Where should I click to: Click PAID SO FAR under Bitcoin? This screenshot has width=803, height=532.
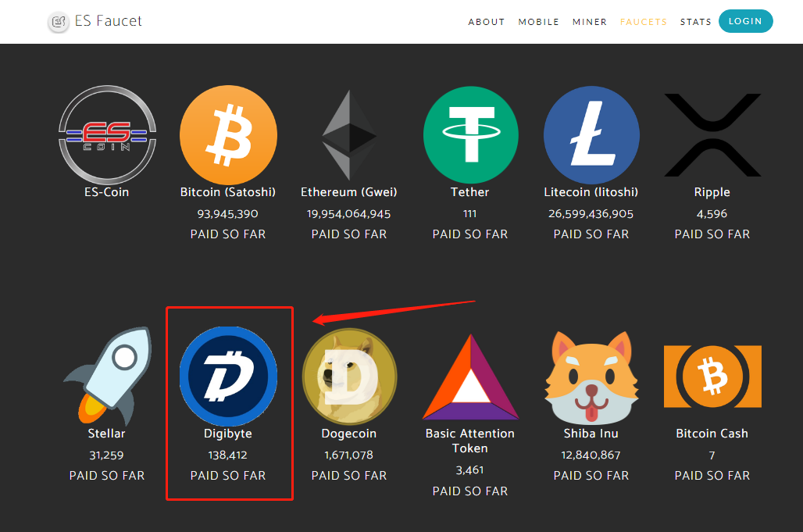[x=228, y=234]
